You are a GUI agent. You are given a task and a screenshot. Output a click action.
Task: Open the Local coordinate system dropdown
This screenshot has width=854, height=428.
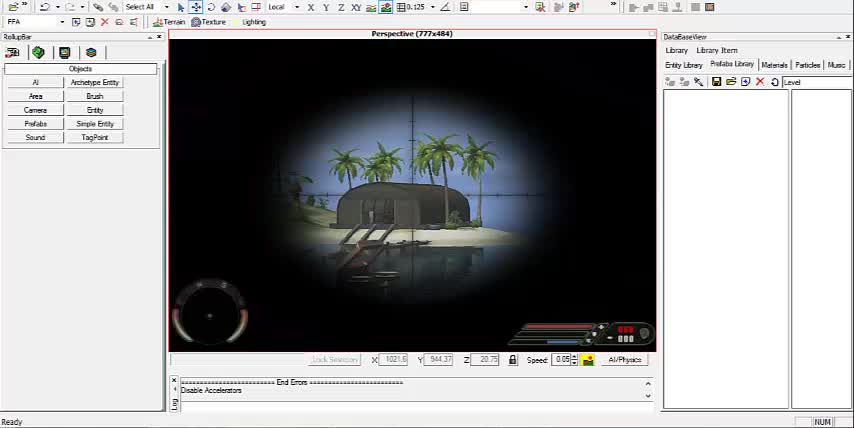point(297,7)
